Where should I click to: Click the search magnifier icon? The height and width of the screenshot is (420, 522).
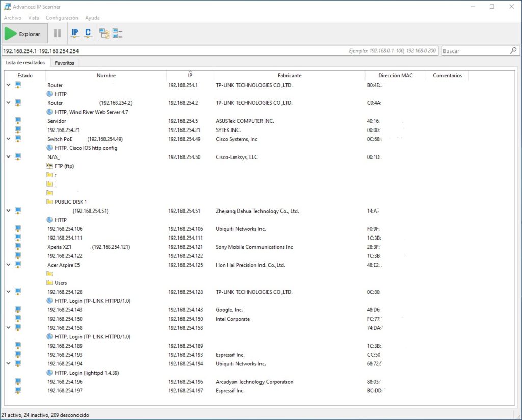[514, 50]
